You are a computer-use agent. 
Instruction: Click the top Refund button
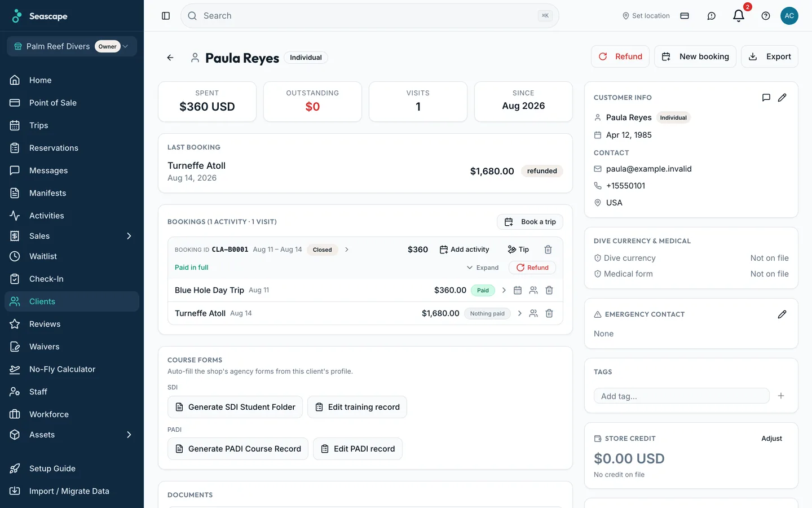620,56
